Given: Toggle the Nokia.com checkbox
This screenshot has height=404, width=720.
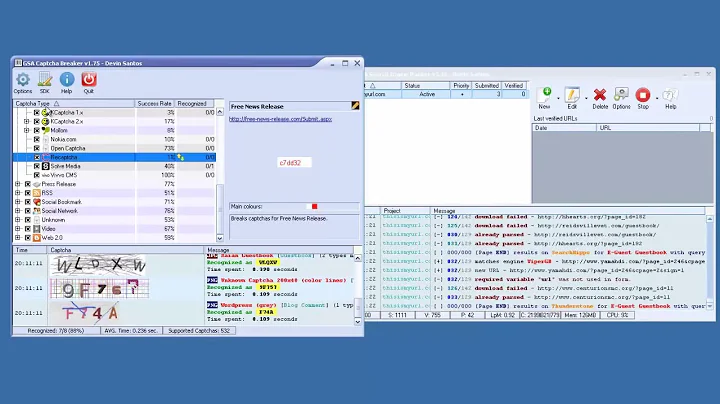Looking at the screenshot, I should coord(37,140).
